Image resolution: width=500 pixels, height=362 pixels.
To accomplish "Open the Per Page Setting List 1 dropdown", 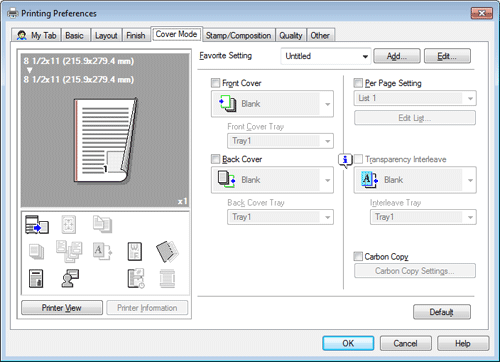I will coord(415,98).
